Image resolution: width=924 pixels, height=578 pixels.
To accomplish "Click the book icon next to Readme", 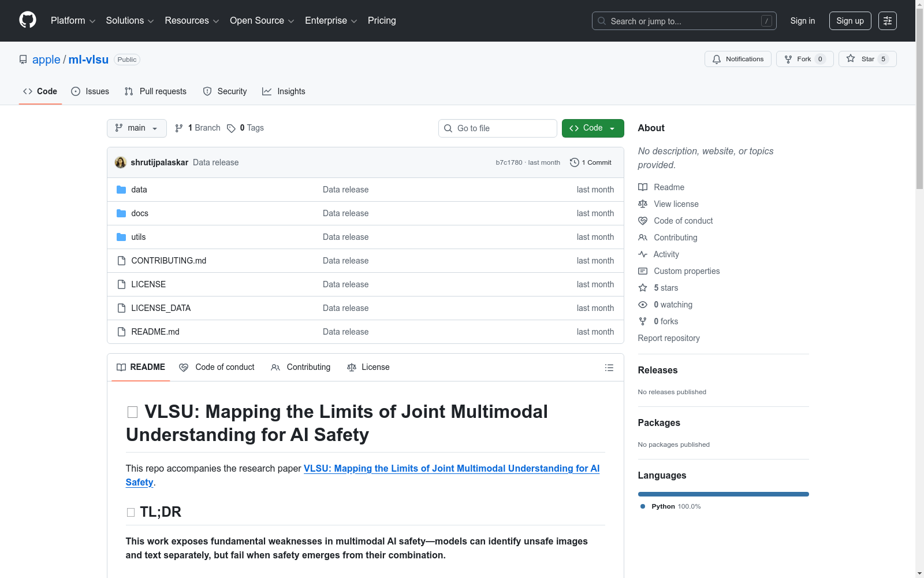I will click(x=643, y=187).
